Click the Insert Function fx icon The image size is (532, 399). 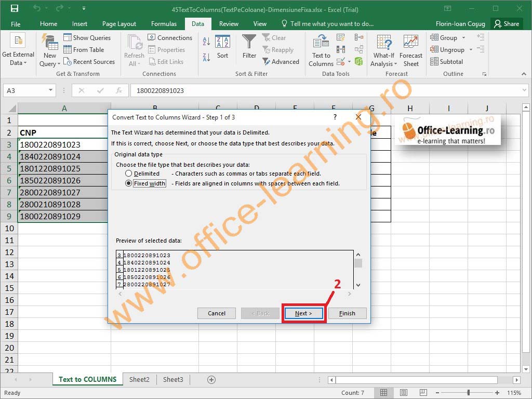[119, 90]
